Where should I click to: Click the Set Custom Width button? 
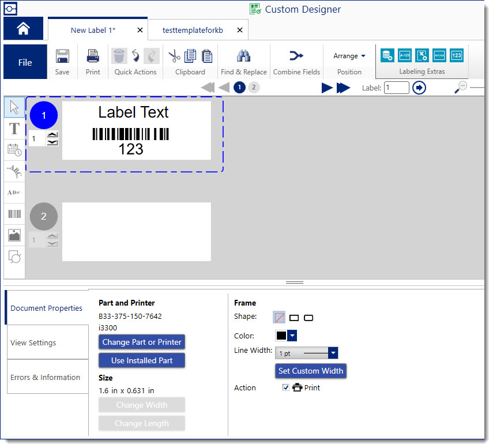coord(311,371)
